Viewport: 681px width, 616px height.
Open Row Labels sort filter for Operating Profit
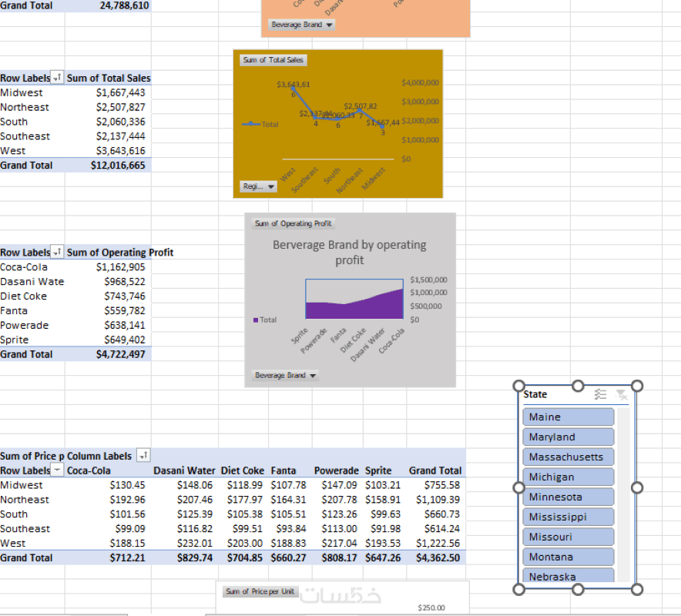pos(57,253)
